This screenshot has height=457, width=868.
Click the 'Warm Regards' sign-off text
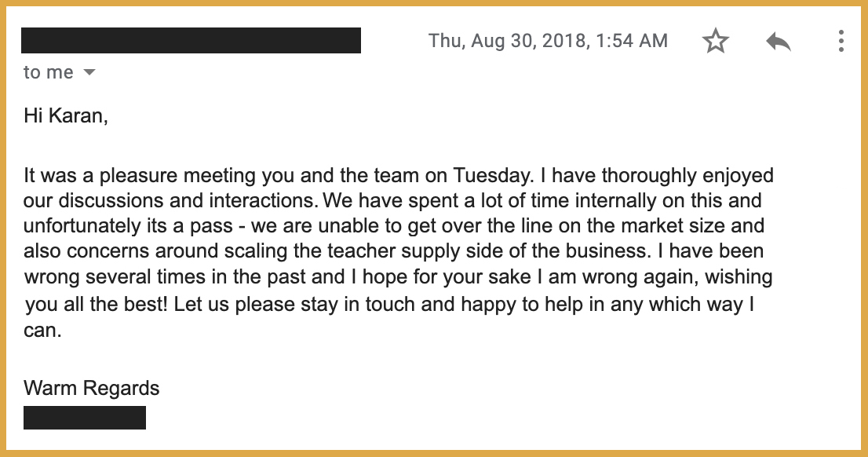pyautogui.click(x=91, y=388)
